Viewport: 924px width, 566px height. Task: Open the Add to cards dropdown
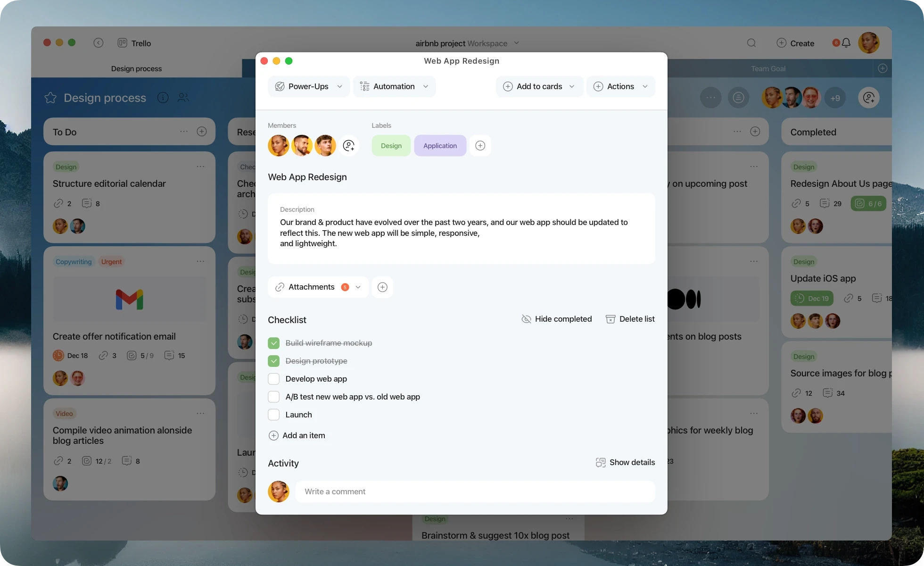coord(539,87)
